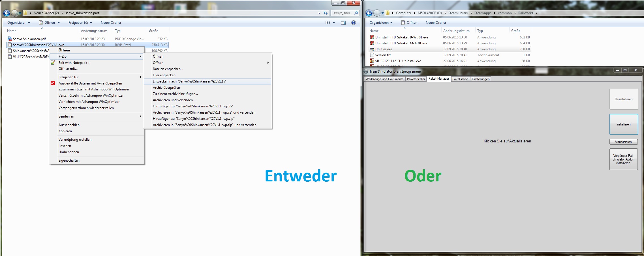Click the Train Simulator Dienstprogramme title icon
Viewport: 644px width, 256px height.
coord(366,71)
